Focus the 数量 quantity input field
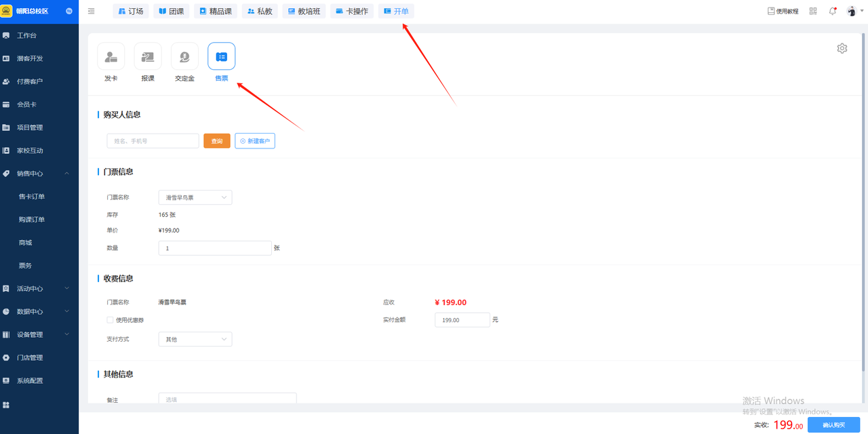The height and width of the screenshot is (434, 868). pos(215,248)
